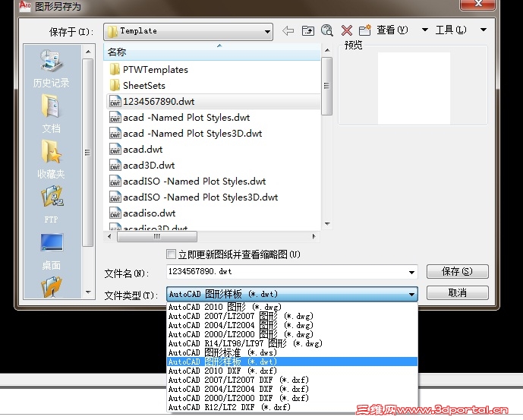Choose AutoCAD 2004/LT2004 DXF (*.dxf)

click(x=291, y=389)
